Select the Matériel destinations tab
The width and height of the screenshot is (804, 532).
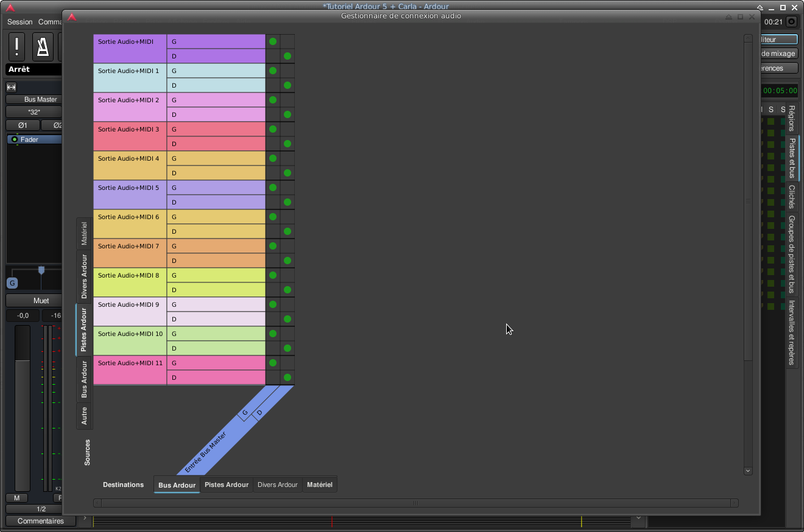tap(320, 485)
